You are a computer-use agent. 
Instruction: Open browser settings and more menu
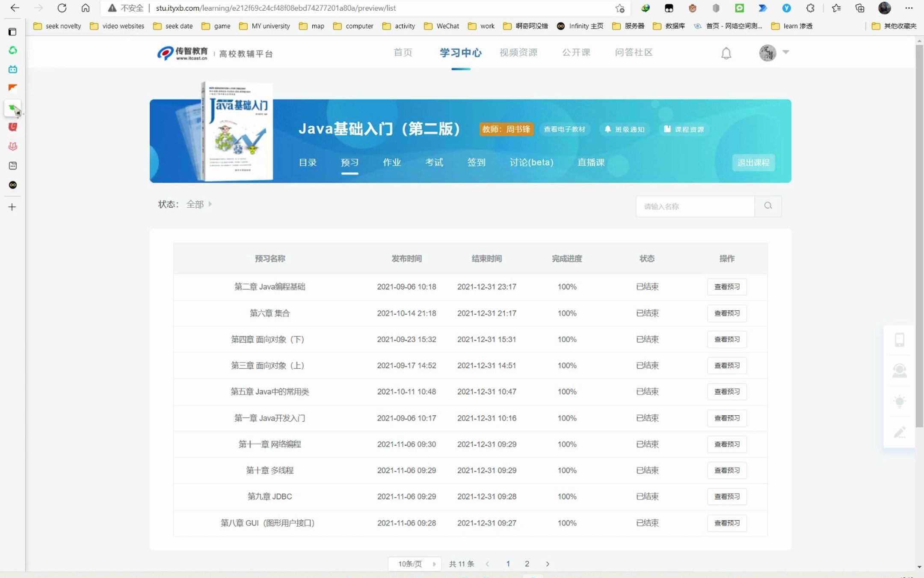[909, 8]
